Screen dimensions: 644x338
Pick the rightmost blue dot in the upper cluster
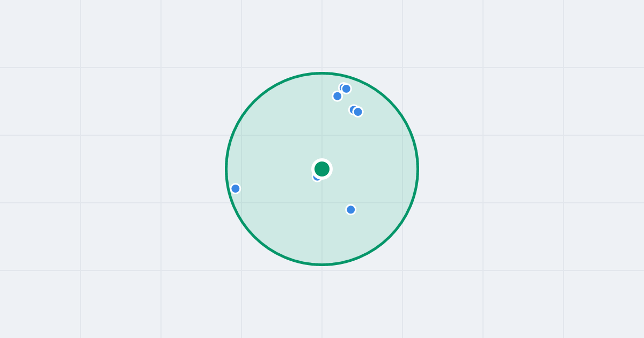(x=358, y=112)
